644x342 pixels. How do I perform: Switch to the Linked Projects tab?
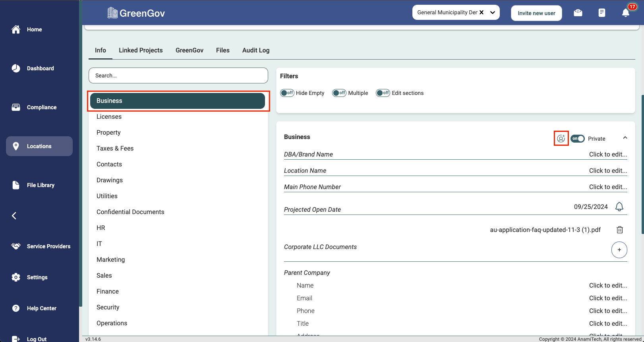141,50
